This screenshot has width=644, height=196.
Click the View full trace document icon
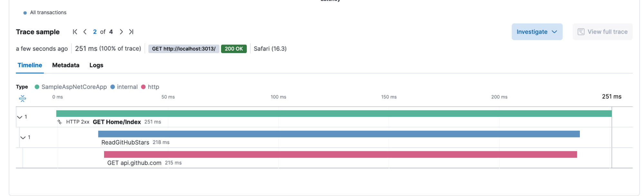pos(581,32)
